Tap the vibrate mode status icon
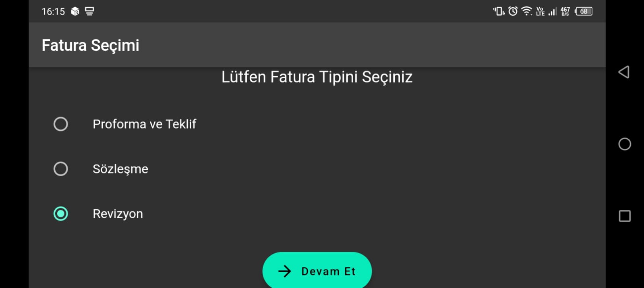This screenshot has width=644, height=288. pos(499,11)
